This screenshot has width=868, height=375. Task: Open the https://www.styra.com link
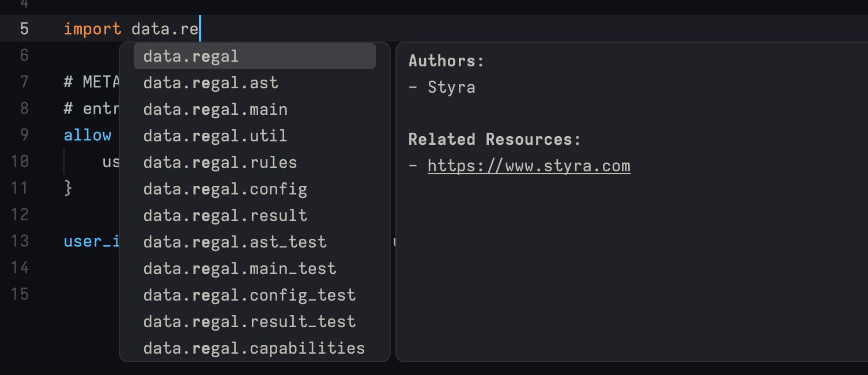529,166
